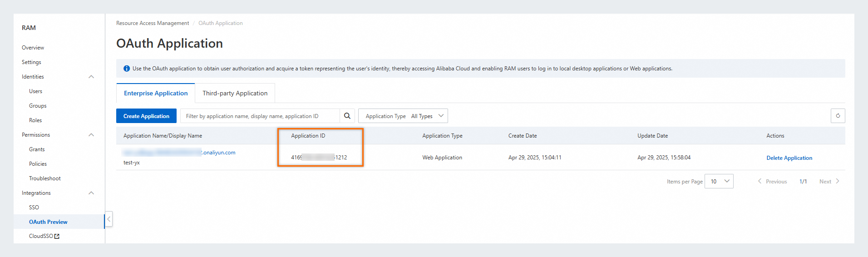Open SSO in the sidebar
The width and height of the screenshot is (868, 257).
coord(34,208)
